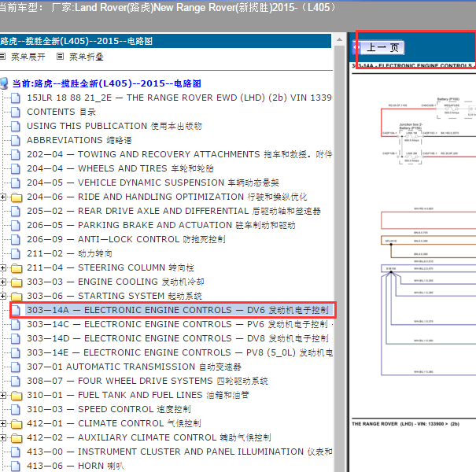Expand the 310-01 Fuel Tank and Fuel Lines folder
476x472 pixels.
tap(2, 395)
